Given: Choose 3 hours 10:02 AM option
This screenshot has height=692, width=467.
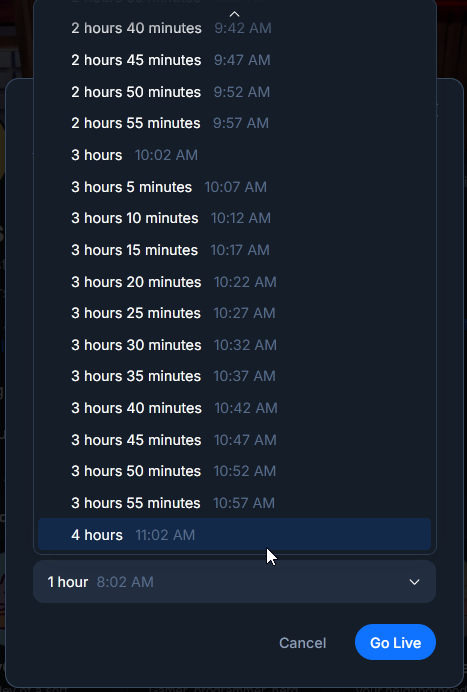Looking at the screenshot, I should (x=234, y=155).
